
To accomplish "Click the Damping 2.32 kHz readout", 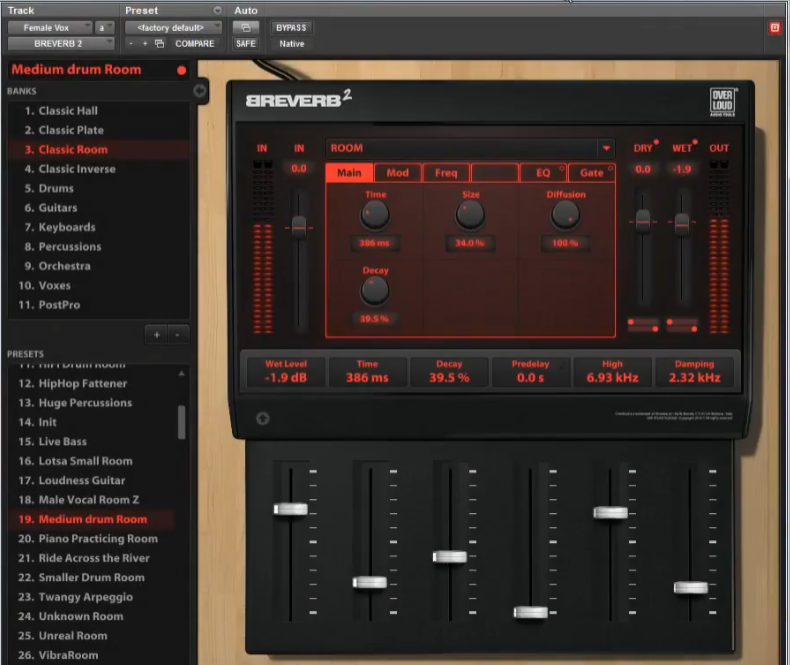I will pyautogui.click(x=694, y=372).
